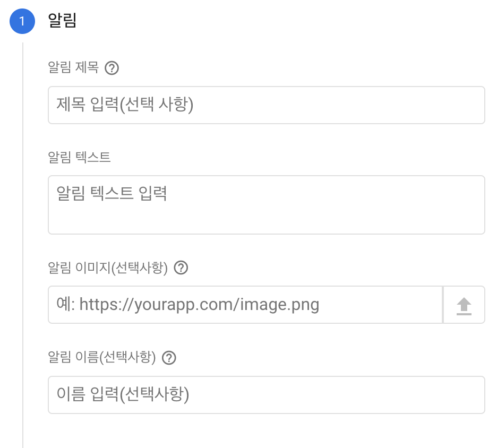Click the 알림 이름(선택사항) label
497x448 pixels.
[102, 357]
